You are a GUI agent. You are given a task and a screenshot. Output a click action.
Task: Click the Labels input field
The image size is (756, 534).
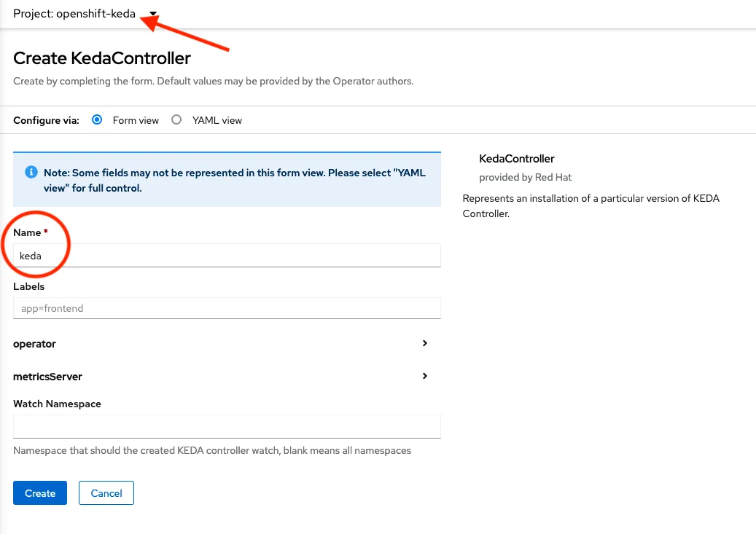[x=226, y=307]
